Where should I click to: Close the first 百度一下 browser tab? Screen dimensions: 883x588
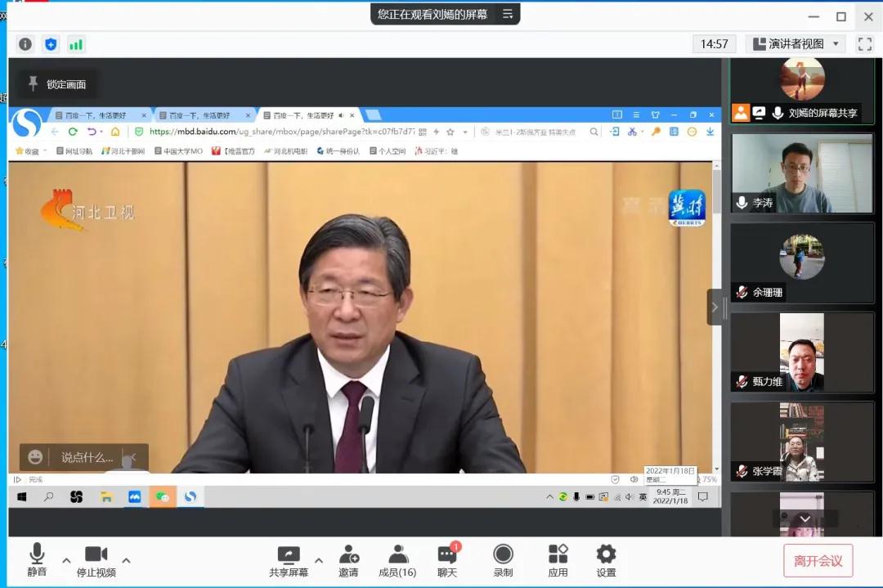144,115
